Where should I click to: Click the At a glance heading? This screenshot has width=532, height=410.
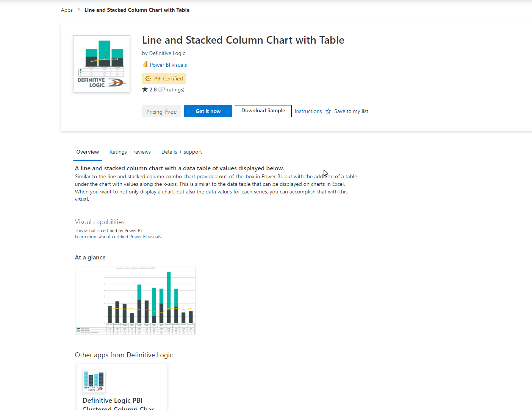pyautogui.click(x=90, y=258)
